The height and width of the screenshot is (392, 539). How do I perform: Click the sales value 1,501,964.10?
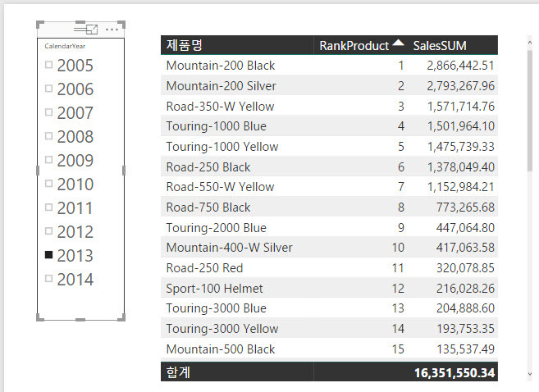[x=460, y=126]
